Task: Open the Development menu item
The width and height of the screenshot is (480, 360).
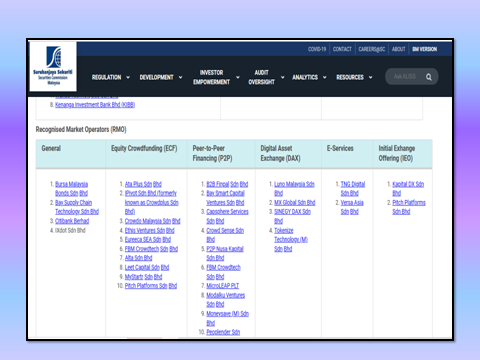Action: click(156, 77)
